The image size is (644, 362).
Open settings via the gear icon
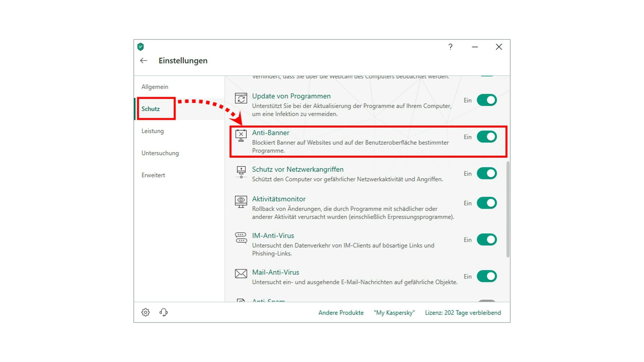[x=145, y=312]
